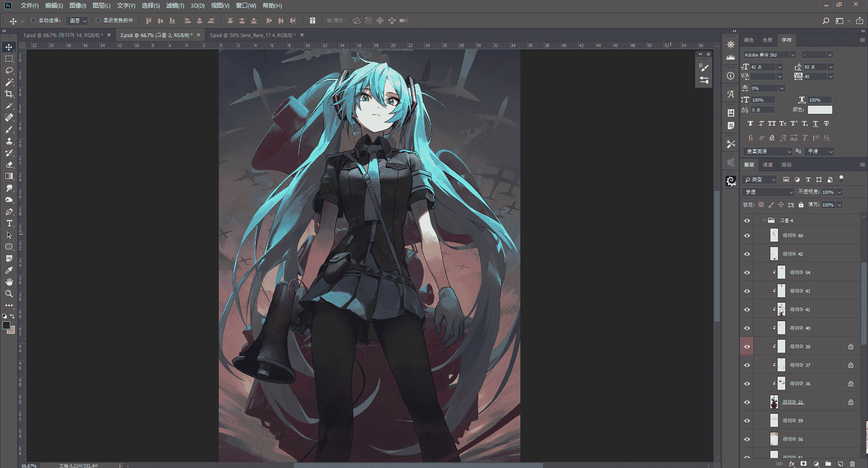
Task: Open the font size dropdown
Action: (x=779, y=67)
